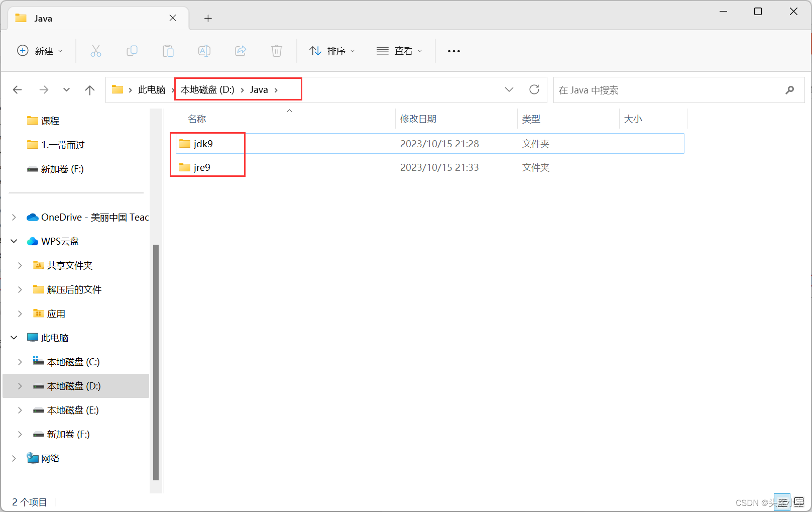The height and width of the screenshot is (512, 812).
Task: Click the 名称 column header
Action: pyautogui.click(x=197, y=119)
